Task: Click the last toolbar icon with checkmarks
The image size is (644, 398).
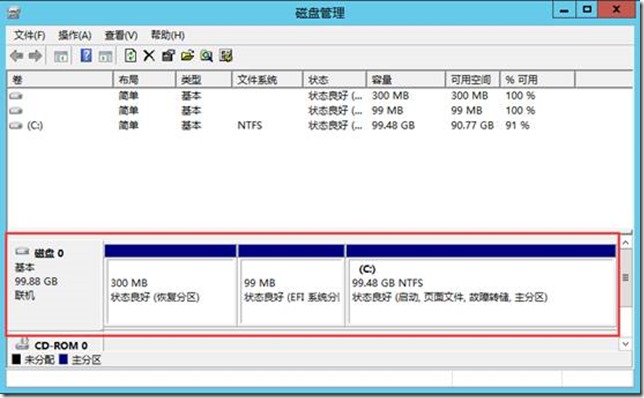Action: (226, 55)
